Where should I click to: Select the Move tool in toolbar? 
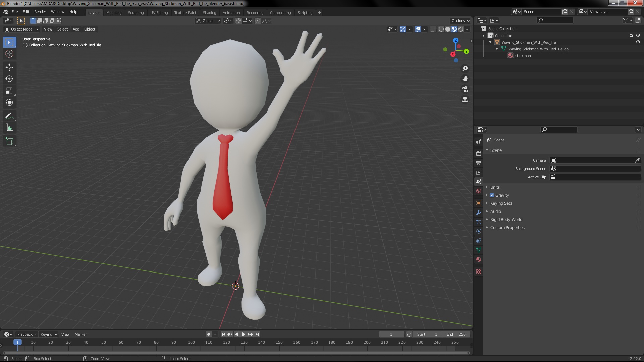(9, 67)
